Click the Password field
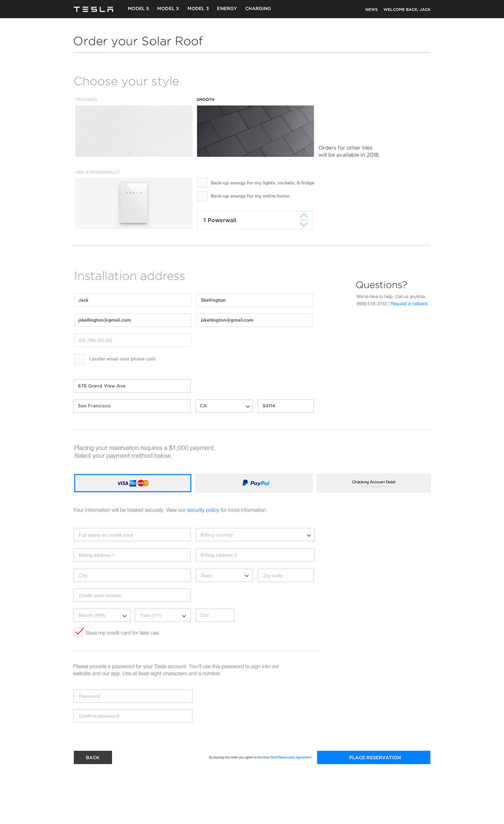 (x=133, y=696)
